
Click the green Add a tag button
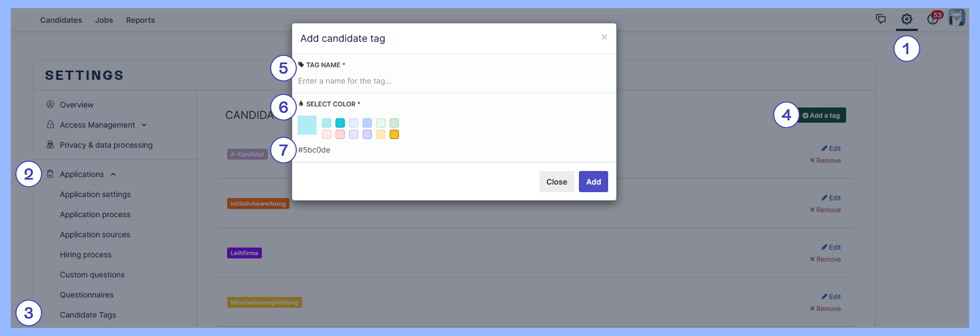[x=821, y=115]
